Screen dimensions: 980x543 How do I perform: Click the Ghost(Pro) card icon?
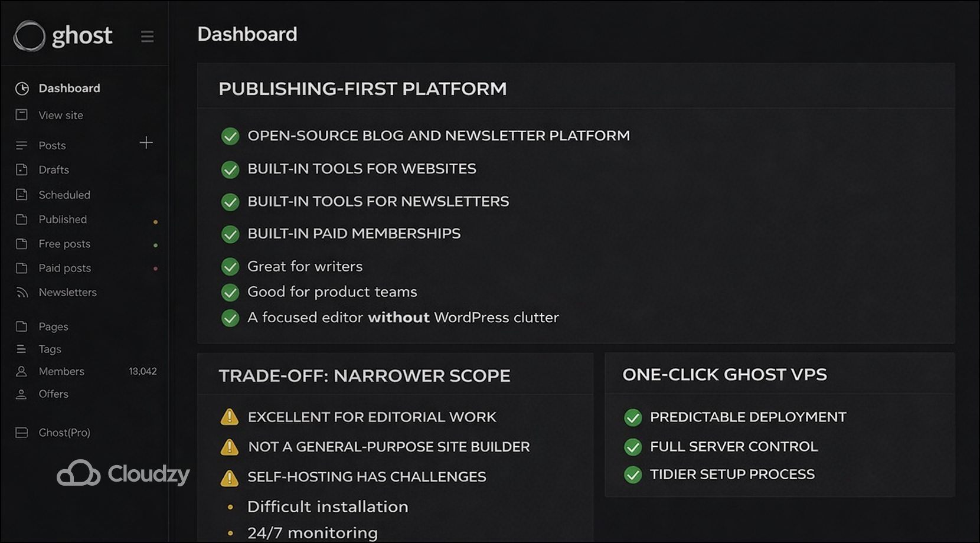click(22, 433)
